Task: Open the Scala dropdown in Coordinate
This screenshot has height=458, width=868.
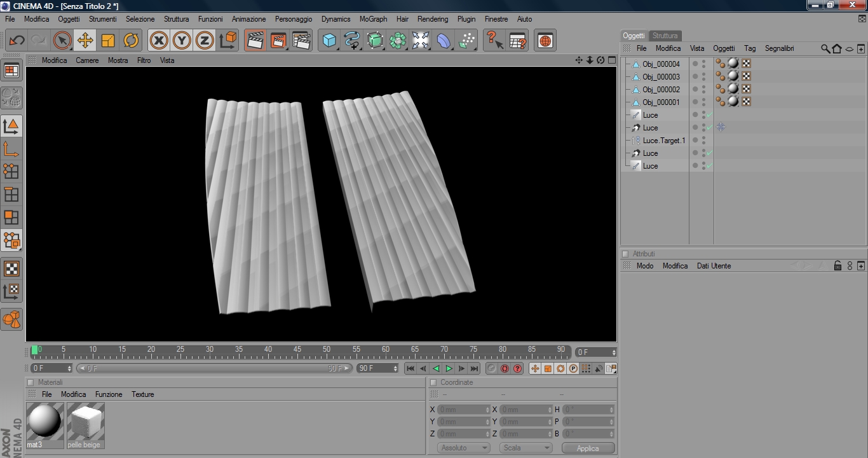Action: click(526, 448)
